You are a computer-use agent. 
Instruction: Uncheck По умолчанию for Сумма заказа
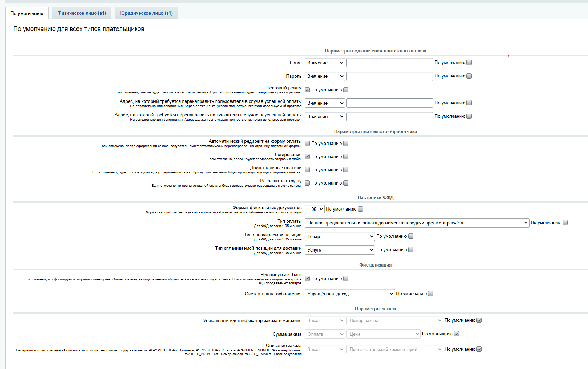pos(457,334)
